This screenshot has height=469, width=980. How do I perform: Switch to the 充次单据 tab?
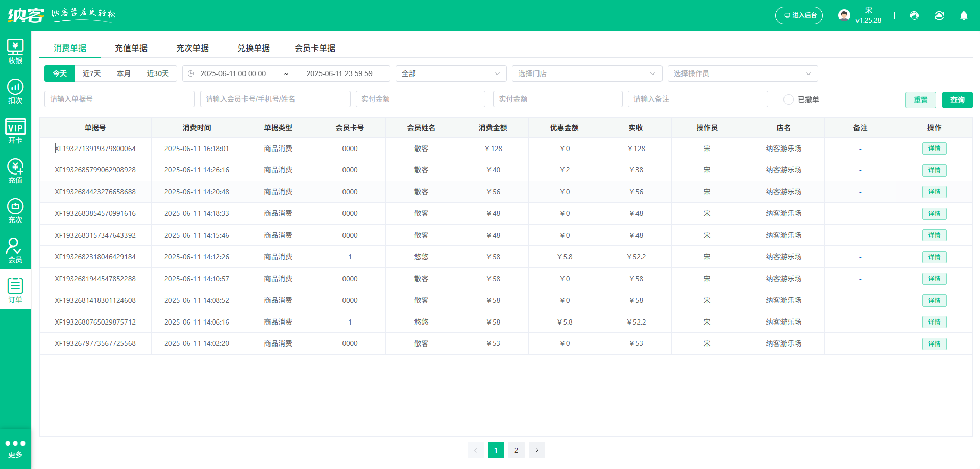pos(192,48)
